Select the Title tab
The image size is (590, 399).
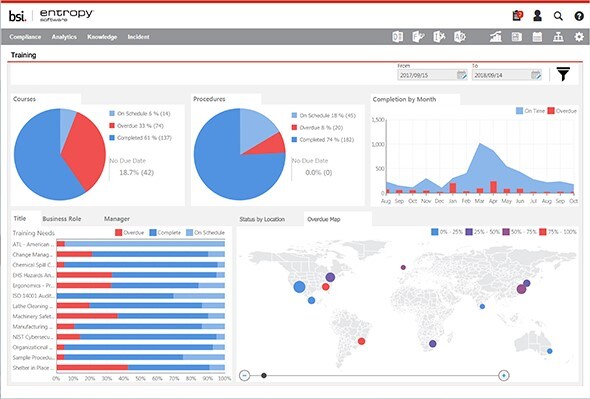click(x=20, y=218)
